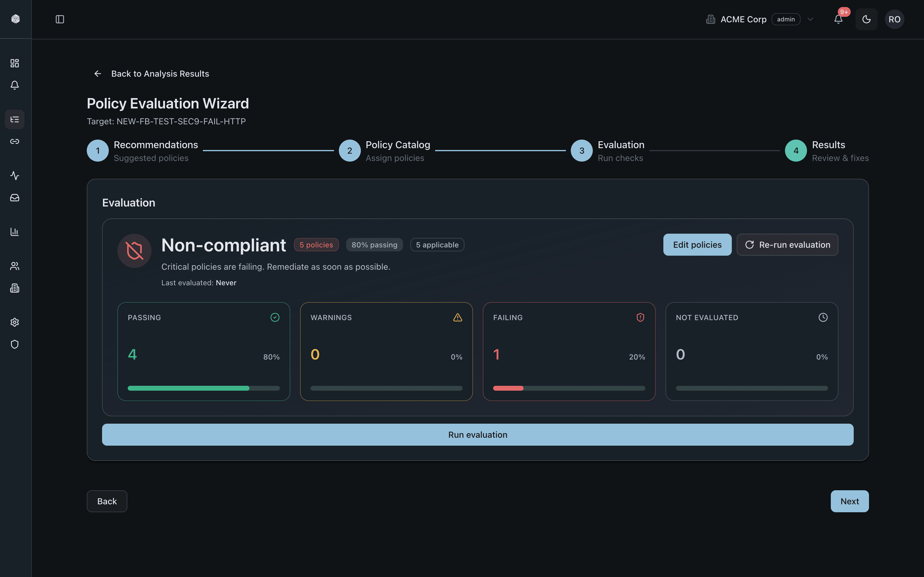Click the green Passing progress bar

click(x=188, y=388)
